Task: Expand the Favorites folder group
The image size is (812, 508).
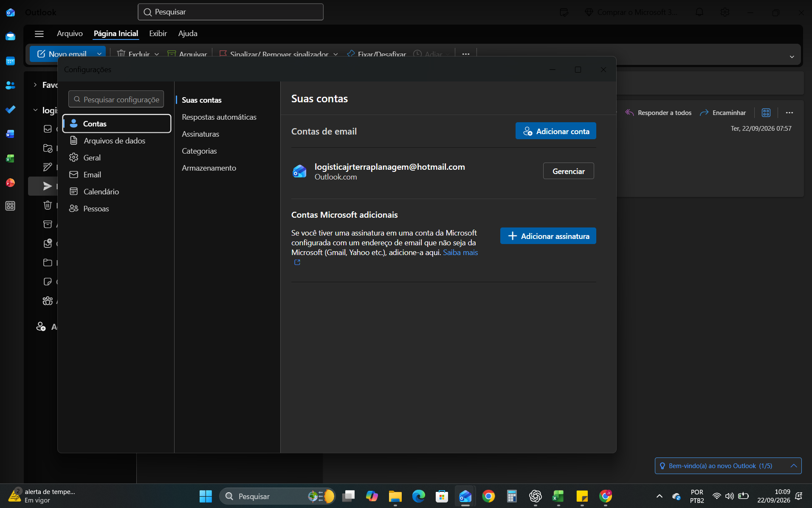Action: coord(35,85)
